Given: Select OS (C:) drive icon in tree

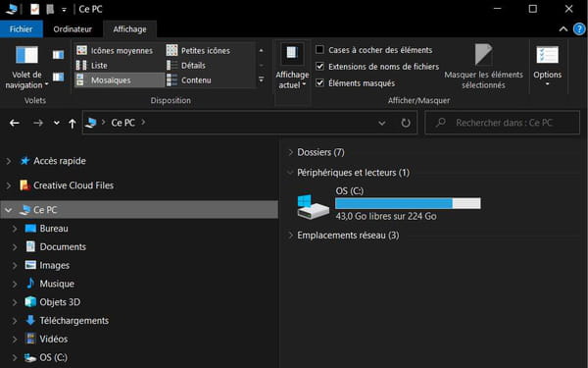Looking at the screenshot, I should [30, 357].
